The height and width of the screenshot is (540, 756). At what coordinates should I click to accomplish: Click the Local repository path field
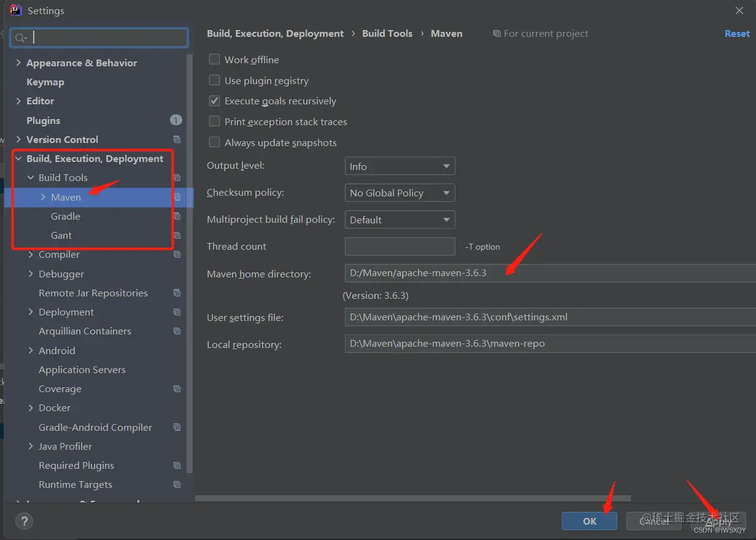pos(550,344)
